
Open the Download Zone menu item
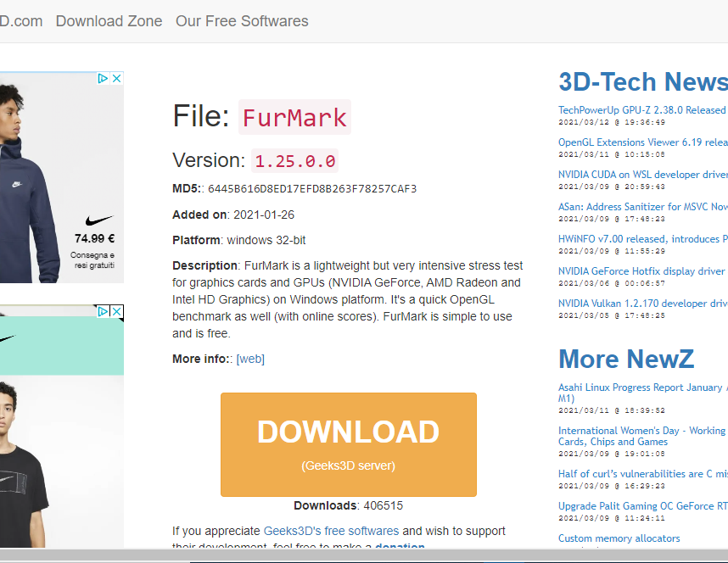click(109, 21)
